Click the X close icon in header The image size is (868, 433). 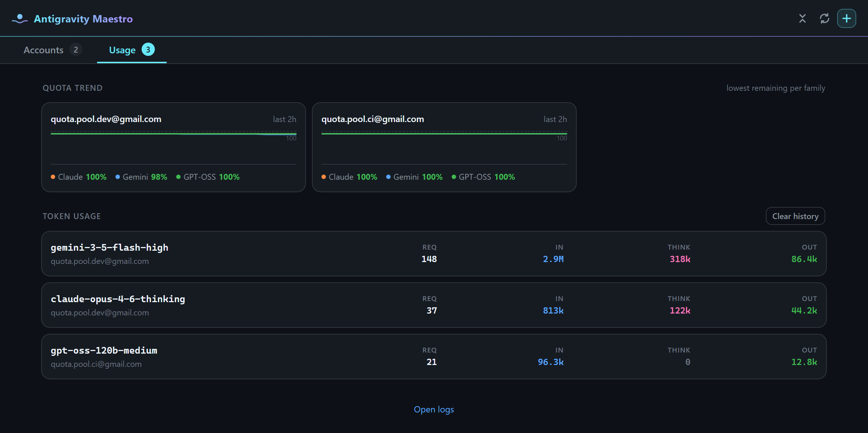click(803, 18)
